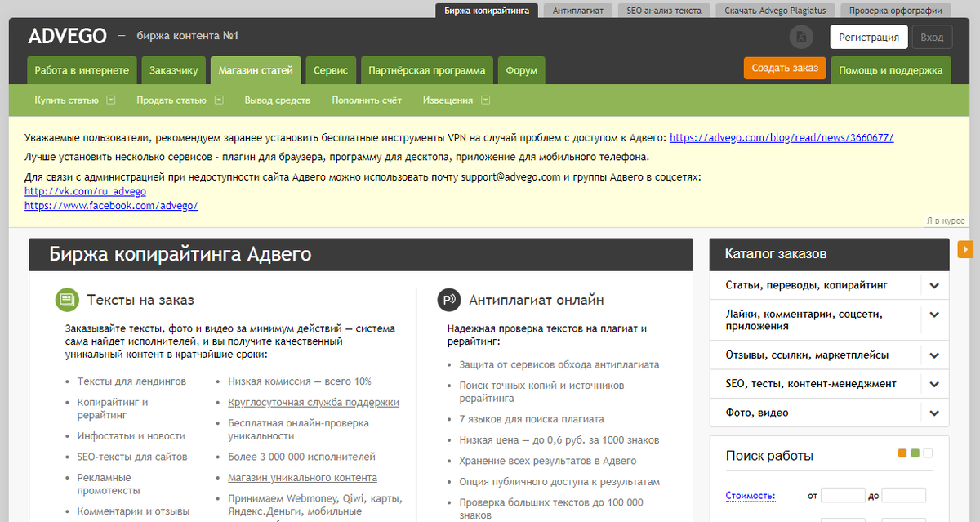The height and width of the screenshot is (522, 980).
Task: Click Пополнить счёт submenu item
Action: tap(367, 100)
